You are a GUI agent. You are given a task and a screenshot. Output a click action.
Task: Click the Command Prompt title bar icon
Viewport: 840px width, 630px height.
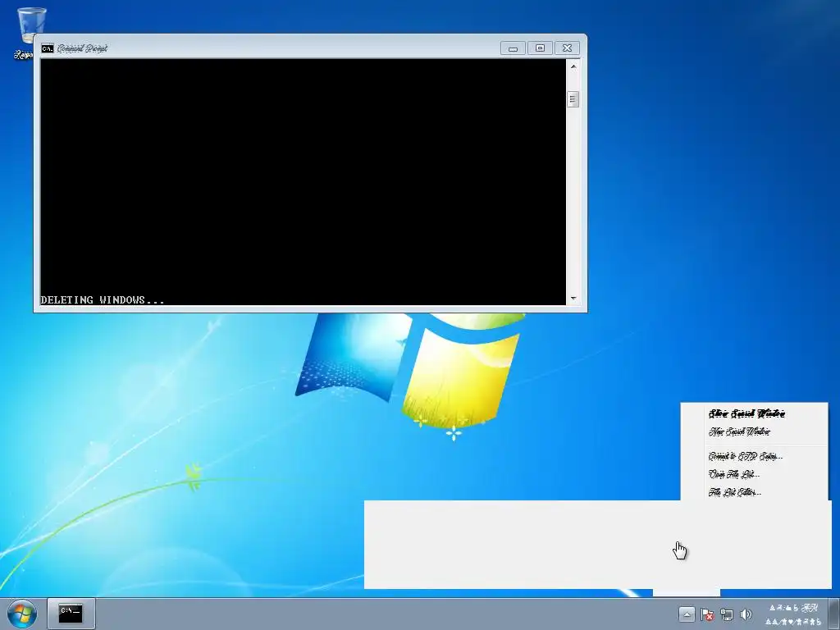(47, 48)
